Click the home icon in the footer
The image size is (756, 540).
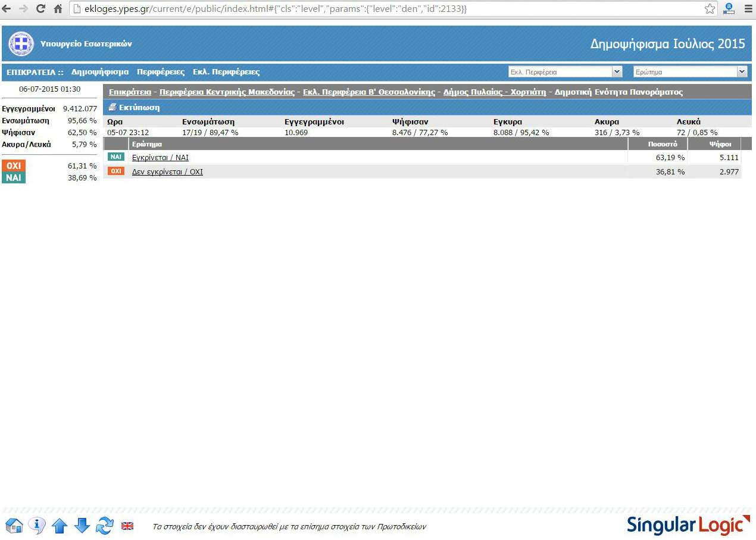(14, 526)
